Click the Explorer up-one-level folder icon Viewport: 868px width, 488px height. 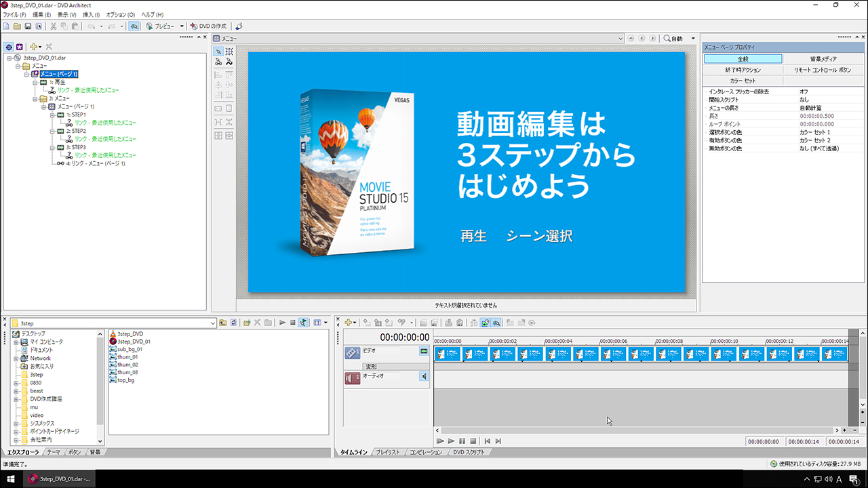(x=222, y=323)
